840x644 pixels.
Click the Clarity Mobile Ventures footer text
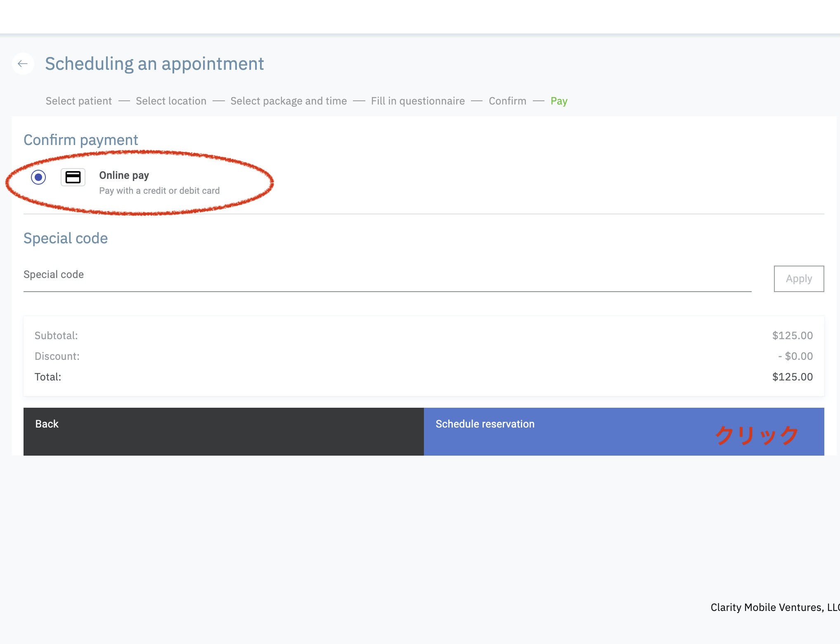[x=774, y=607]
